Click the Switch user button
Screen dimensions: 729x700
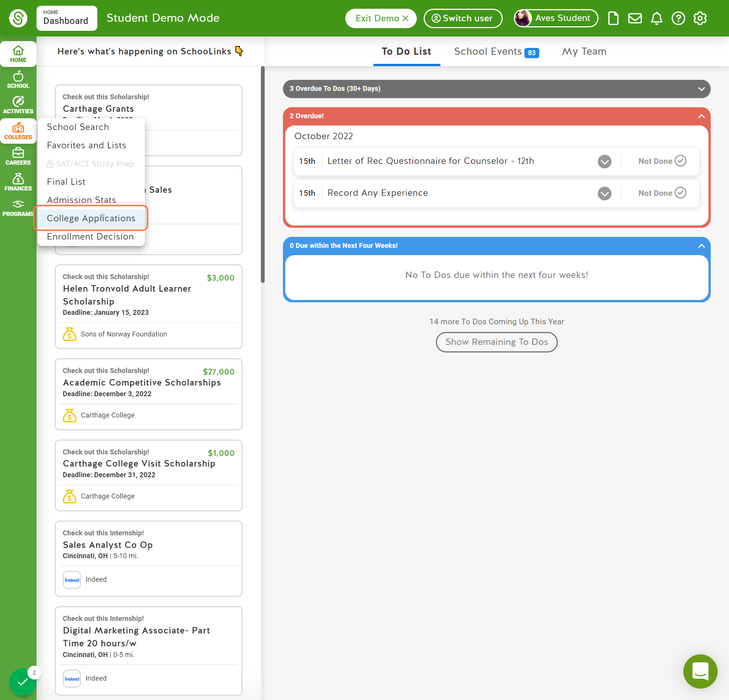[463, 18]
